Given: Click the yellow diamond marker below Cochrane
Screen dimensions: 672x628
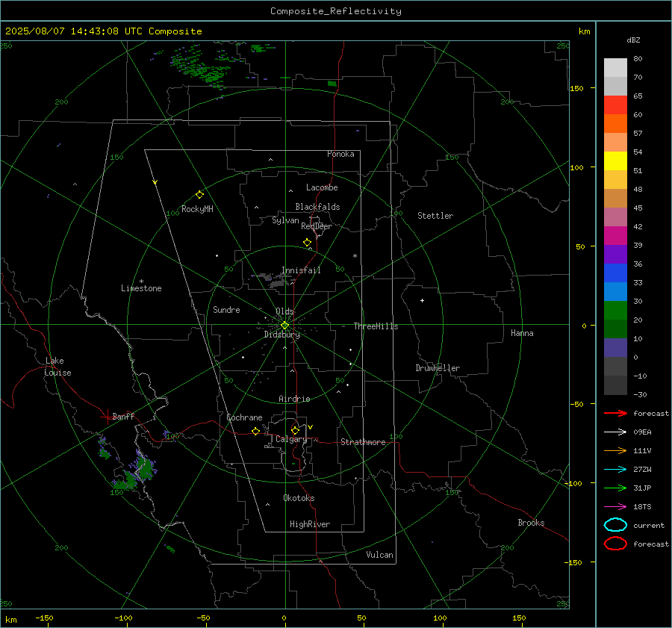Looking at the screenshot, I should 255,431.
